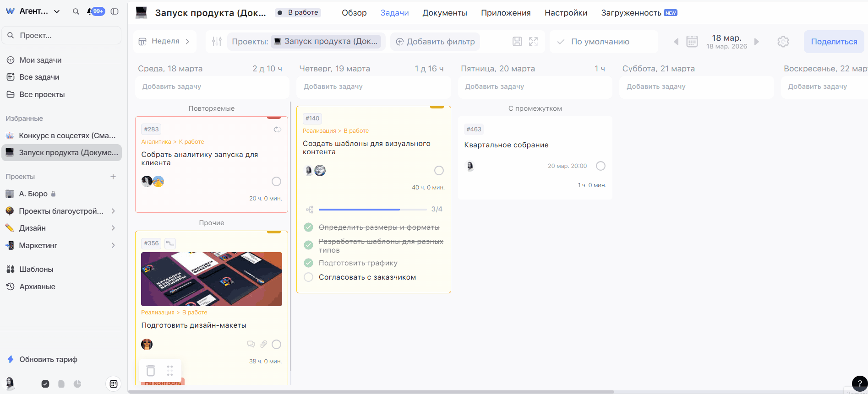Check off subtask Согласовать с заказчиком

pyautogui.click(x=309, y=277)
